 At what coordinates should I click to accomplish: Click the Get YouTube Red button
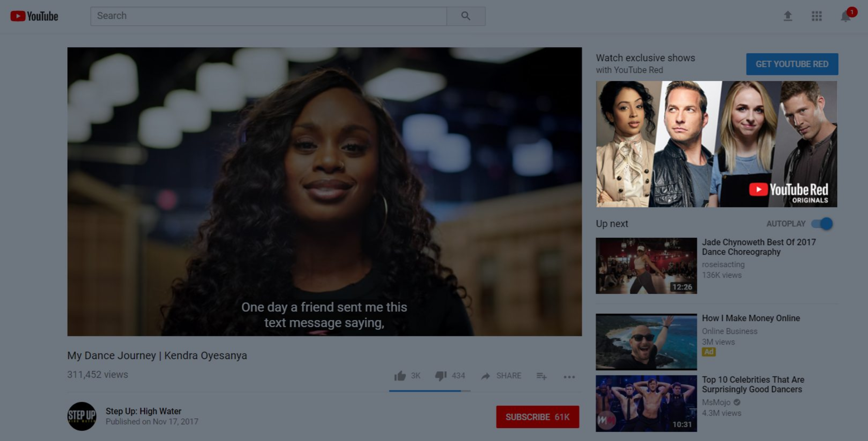pos(792,64)
